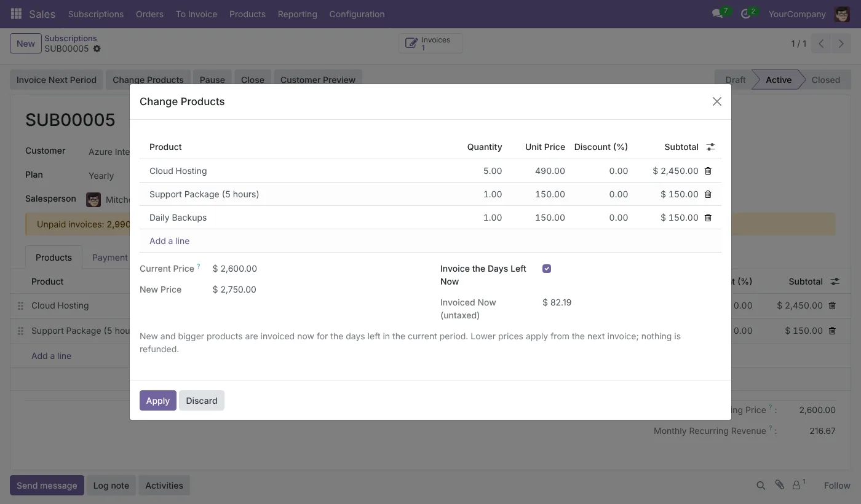Open the Invoices 1 smart button

[x=430, y=44]
